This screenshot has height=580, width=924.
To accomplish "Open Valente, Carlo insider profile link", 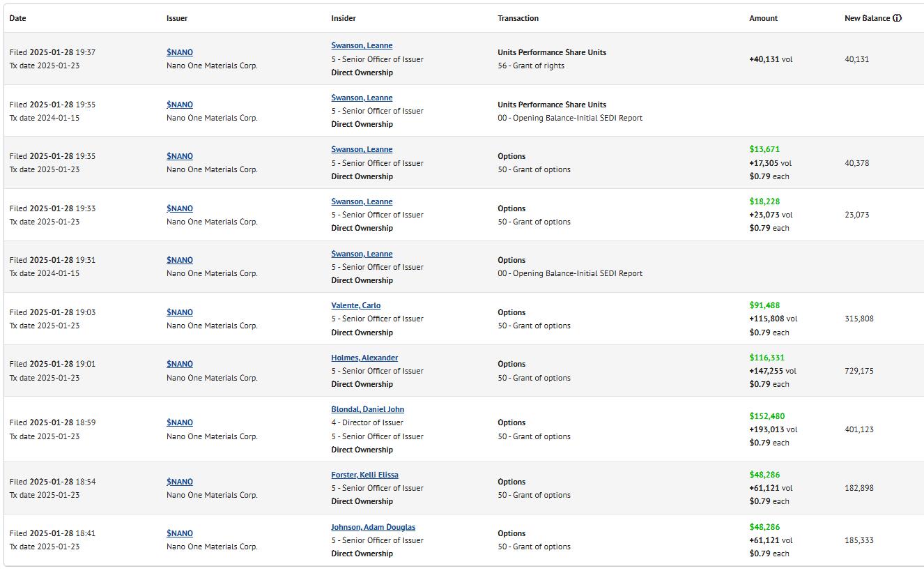I will tap(355, 305).
